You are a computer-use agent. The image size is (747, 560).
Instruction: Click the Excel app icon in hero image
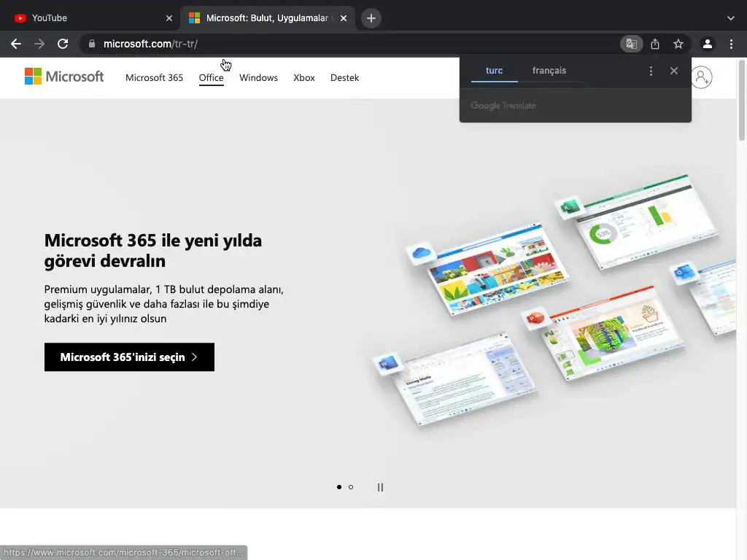tap(570, 206)
